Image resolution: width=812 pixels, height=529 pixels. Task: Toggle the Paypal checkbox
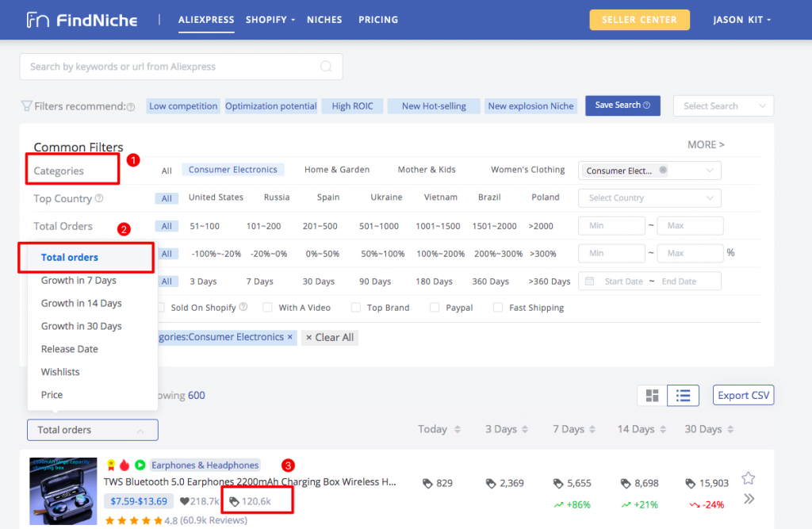435,307
